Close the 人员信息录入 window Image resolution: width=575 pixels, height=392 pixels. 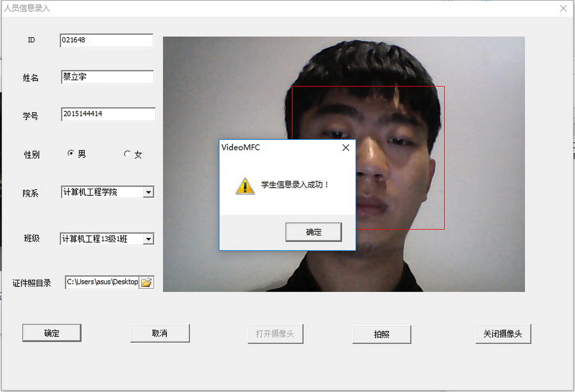click(563, 8)
